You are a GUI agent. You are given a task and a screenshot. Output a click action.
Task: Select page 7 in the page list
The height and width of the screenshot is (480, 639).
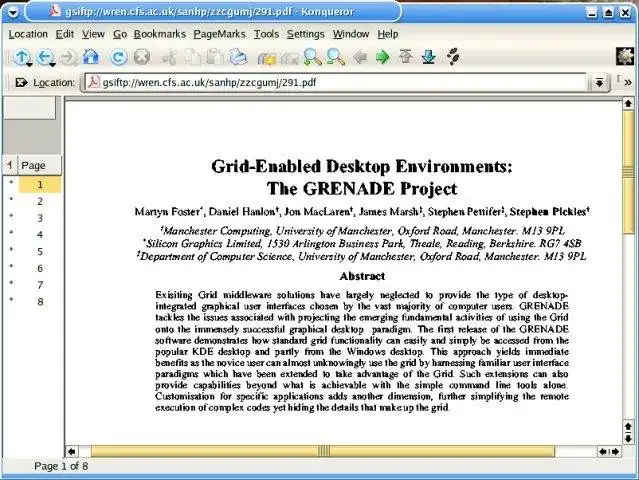coord(40,285)
